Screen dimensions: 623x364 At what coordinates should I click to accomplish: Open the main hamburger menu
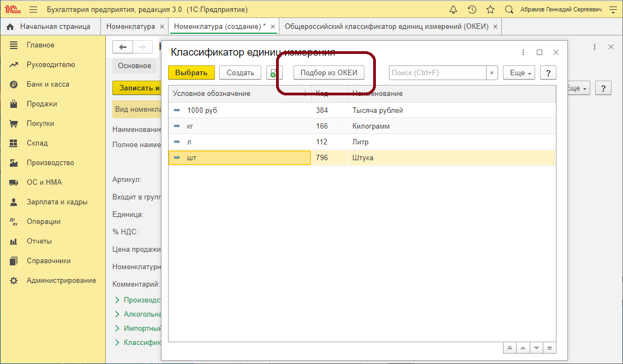pyautogui.click(x=33, y=10)
